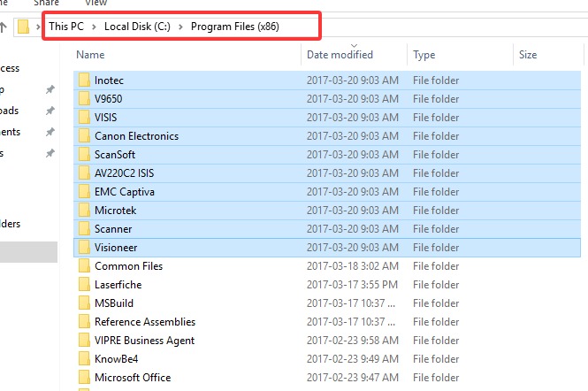588x391 pixels.
Task: Click the Microtek folder icon
Action: click(x=84, y=211)
